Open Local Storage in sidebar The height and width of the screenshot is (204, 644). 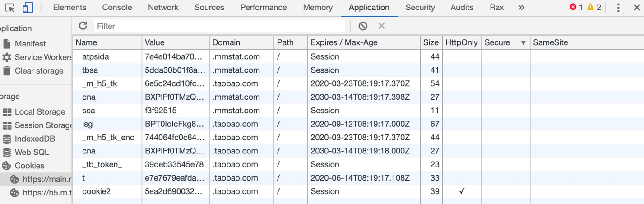click(x=39, y=112)
